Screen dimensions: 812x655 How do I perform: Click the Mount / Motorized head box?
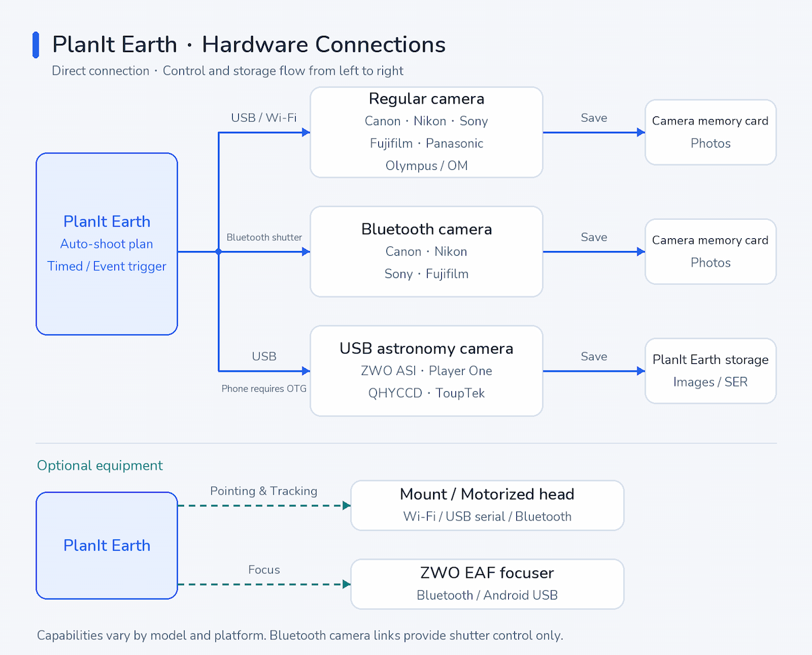pyautogui.click(x=487, y=505)
